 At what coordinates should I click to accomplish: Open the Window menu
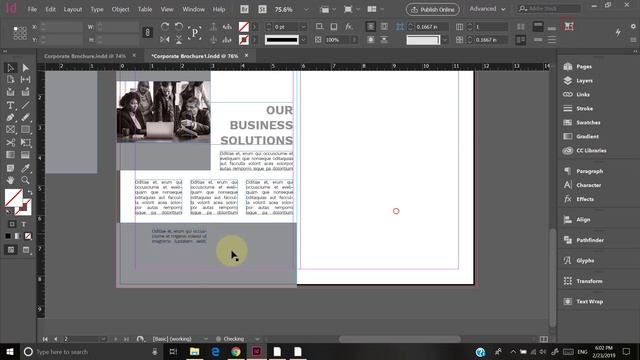pos(193,9)
